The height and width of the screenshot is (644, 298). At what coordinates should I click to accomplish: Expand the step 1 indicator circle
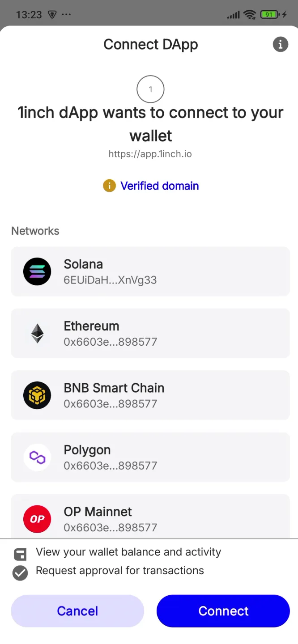[150, 89]
